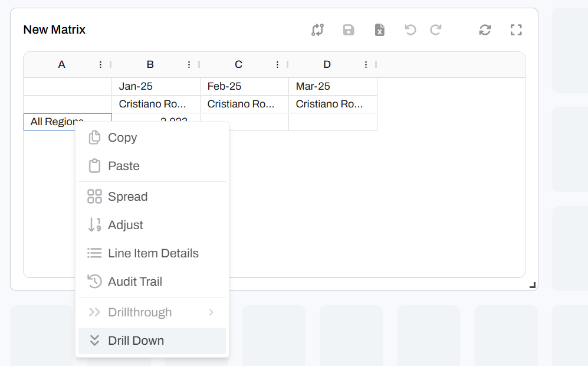Refresh the matrix data
This screenshot has height=366, width=588.
coord(485,30)
